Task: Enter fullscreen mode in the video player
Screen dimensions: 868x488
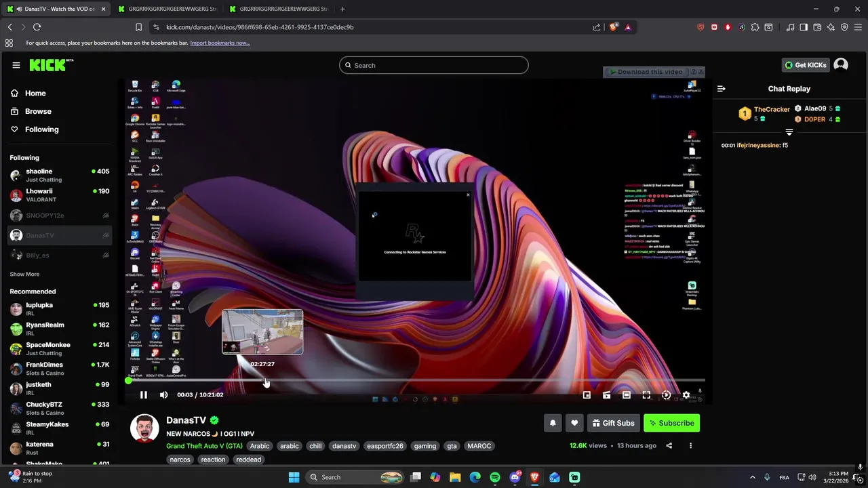Action: (646, 395)
